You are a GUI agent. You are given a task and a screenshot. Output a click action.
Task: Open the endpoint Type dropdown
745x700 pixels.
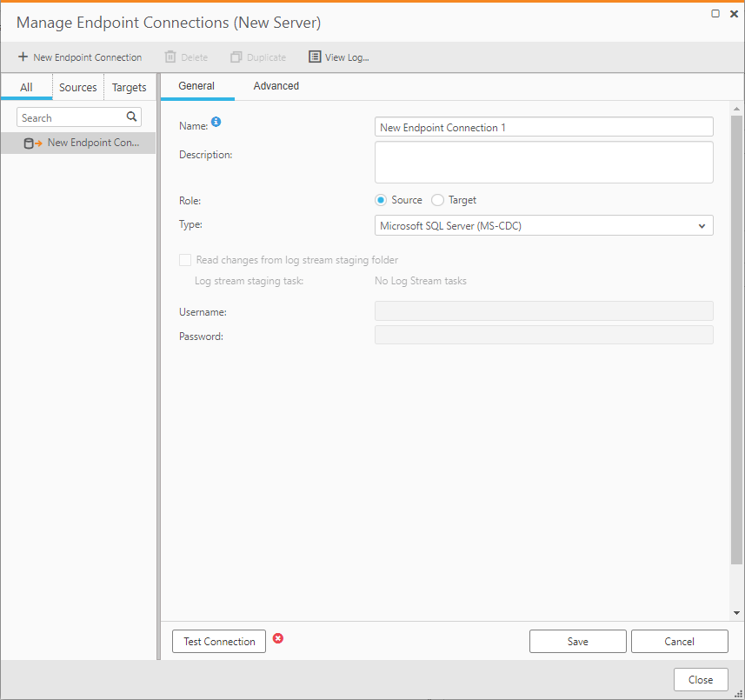click(702, 225)
